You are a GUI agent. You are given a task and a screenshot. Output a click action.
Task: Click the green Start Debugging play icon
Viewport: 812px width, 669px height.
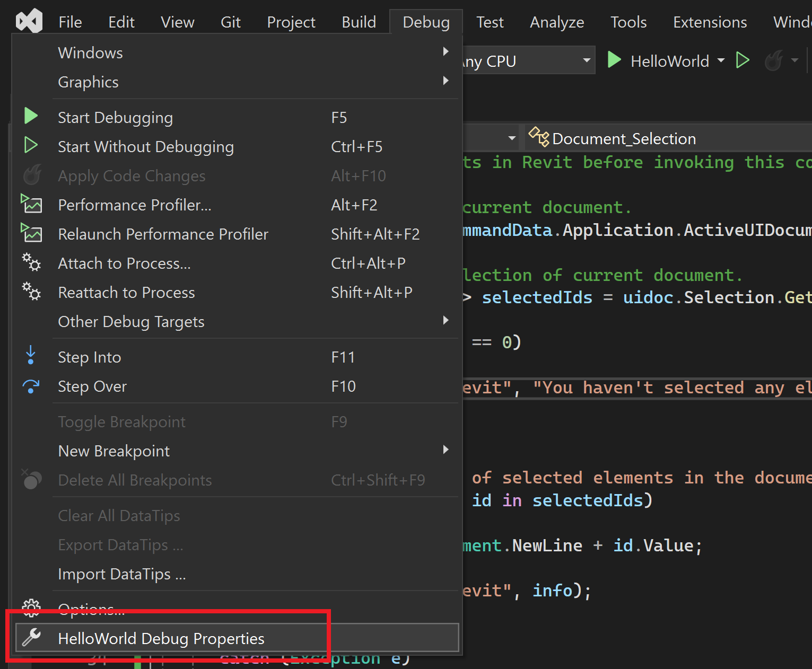pyautogui.click(x=31, y=116)
